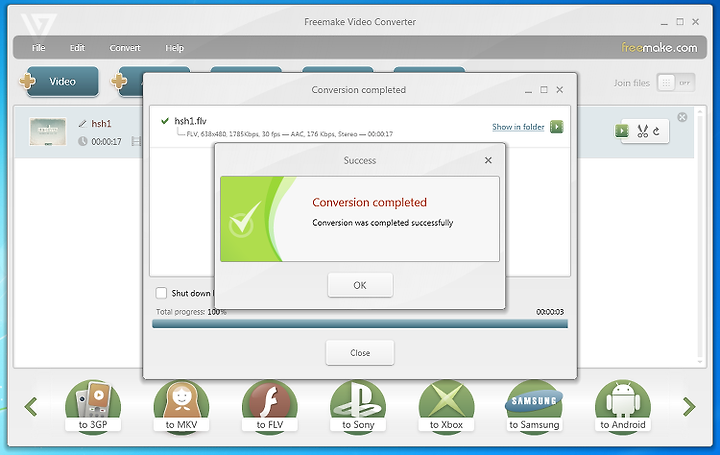This screenshot has width=720, height=455.
Task: Click the FLV file details text line
Action: coord(289,134)
